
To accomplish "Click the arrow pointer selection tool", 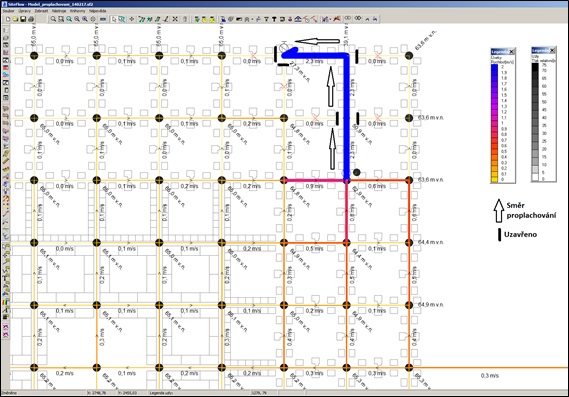I will click(x=114, y=19).
